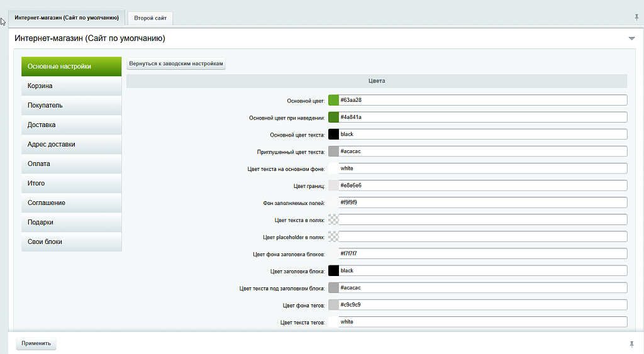Screen dimensions: 644x354
Task: Focus the Фон заполняемых полей field
Action: pyautogui.click(x=483, y=202)
